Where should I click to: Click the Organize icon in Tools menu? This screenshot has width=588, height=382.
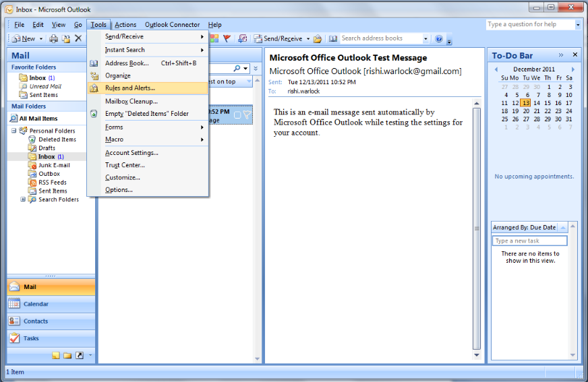pyautogui.click(x=94, y=75)
